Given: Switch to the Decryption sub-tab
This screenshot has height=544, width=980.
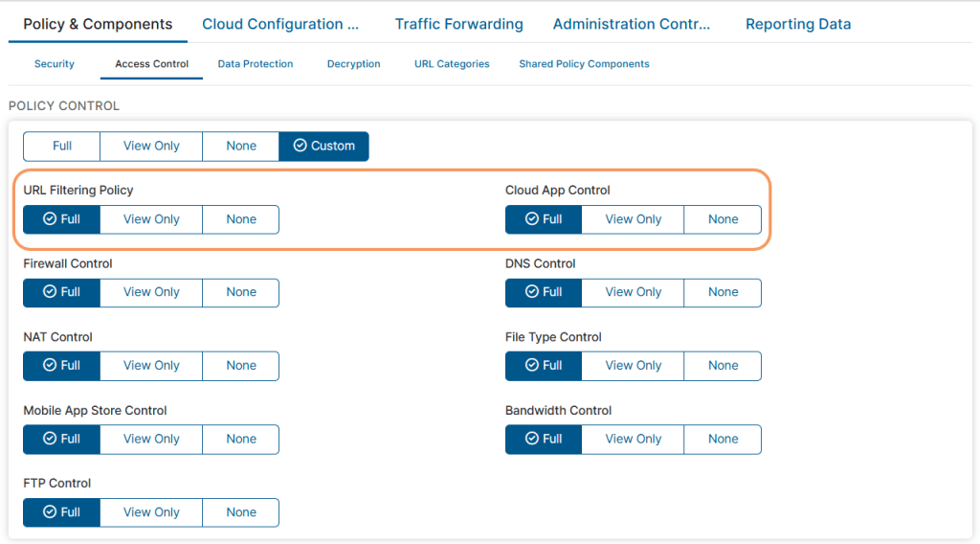Looking at the screenshot, I should pyautogui.click(x=353, y=64).
